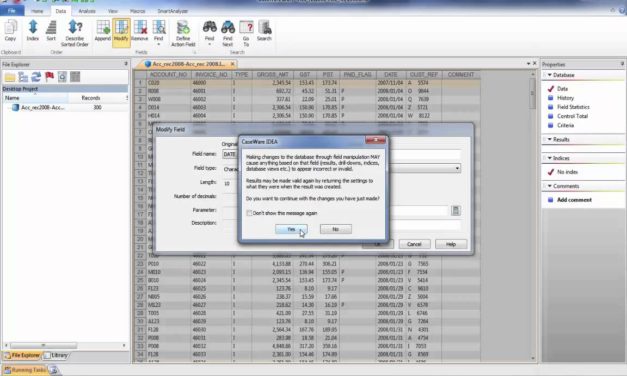The width and height of the screenshot is (627, 376).
Task: Switch to the Analysis ribbon tab
Action: 87,11
